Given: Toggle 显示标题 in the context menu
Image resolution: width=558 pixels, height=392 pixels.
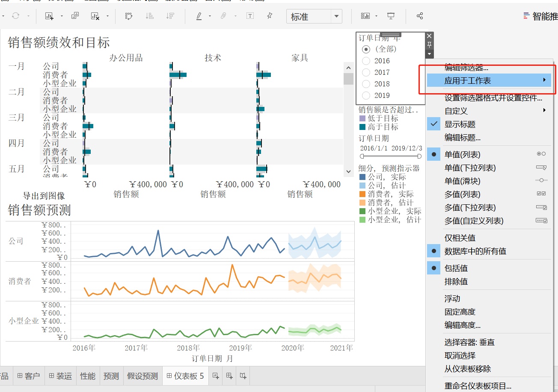Looking at the screenshot, I should click(x=489, y=124).
